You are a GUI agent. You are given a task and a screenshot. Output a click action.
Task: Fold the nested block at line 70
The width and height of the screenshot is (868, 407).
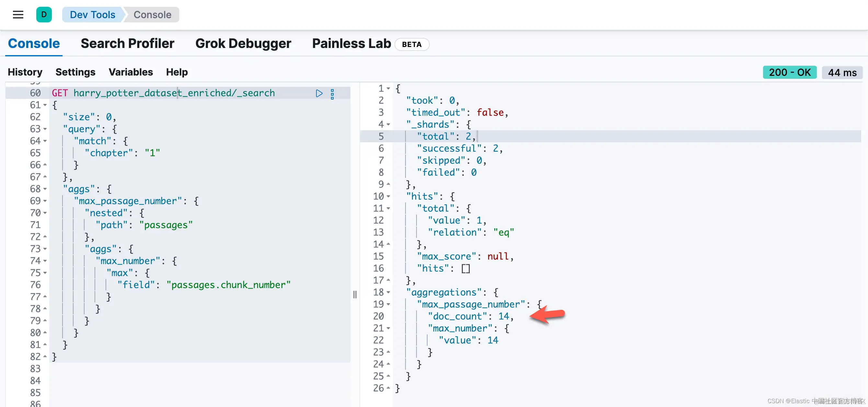45,213
